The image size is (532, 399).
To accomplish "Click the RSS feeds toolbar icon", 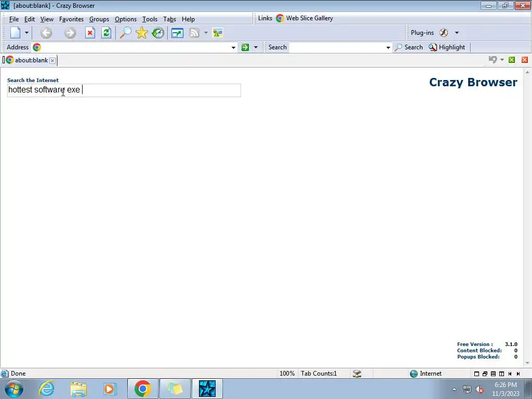I will click(x=194, y=33).
